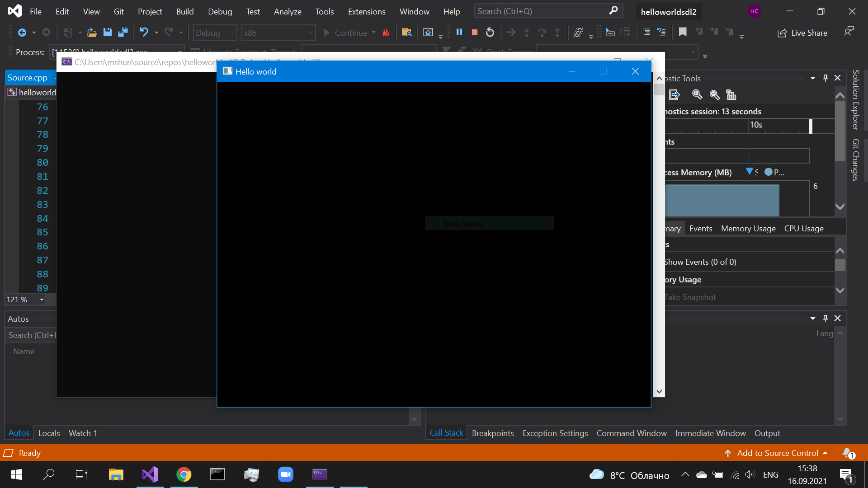
Task: Click the notifications bell in status bar
Action: pos(849,453)
